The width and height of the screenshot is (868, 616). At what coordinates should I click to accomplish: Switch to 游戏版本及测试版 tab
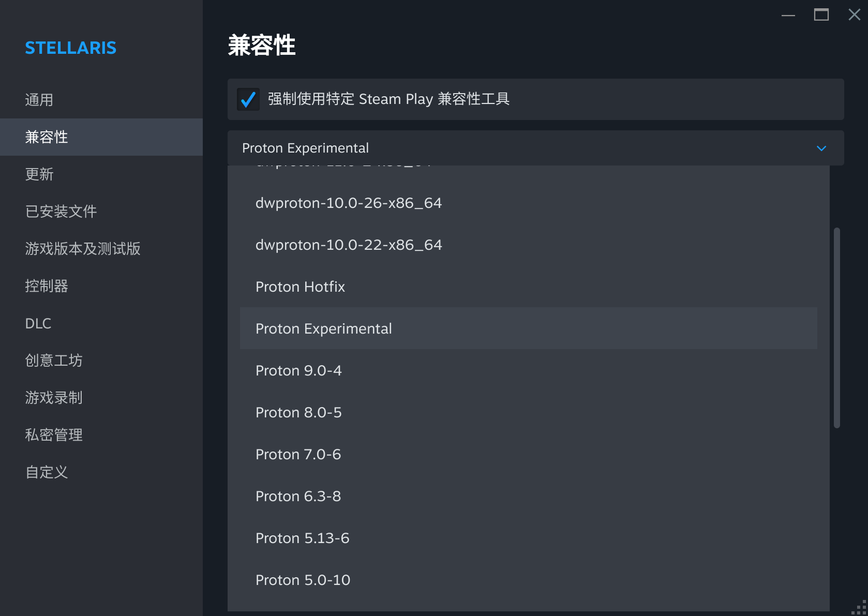click(101, 249)
